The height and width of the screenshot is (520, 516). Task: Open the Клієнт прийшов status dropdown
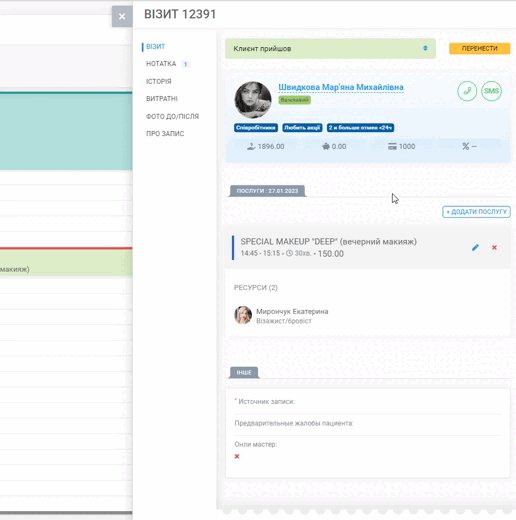330,49
